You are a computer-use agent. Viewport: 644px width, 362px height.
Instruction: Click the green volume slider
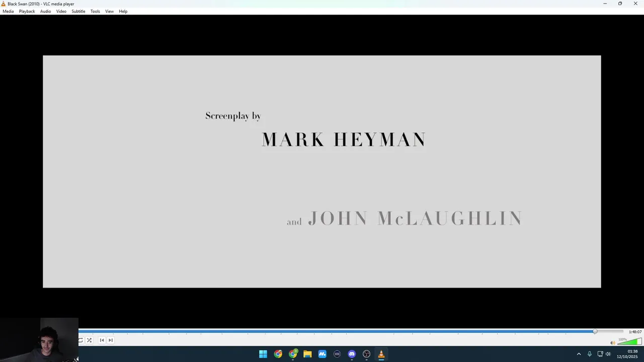(629, 342)
